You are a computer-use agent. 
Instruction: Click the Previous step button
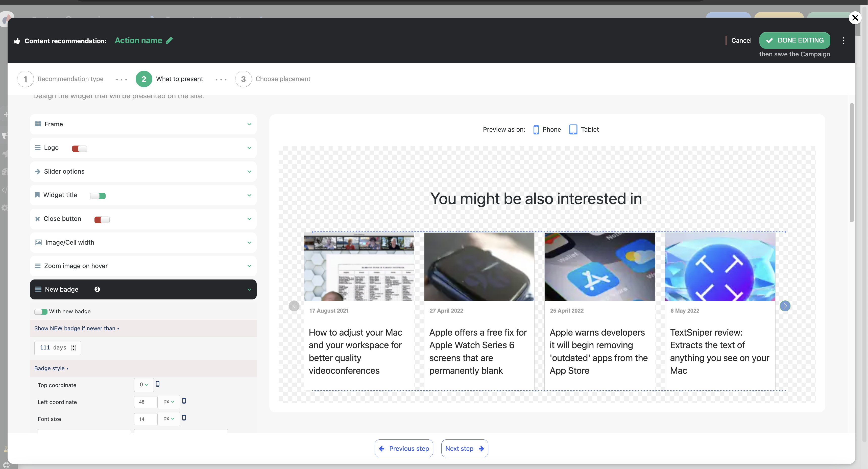point(404,449)
